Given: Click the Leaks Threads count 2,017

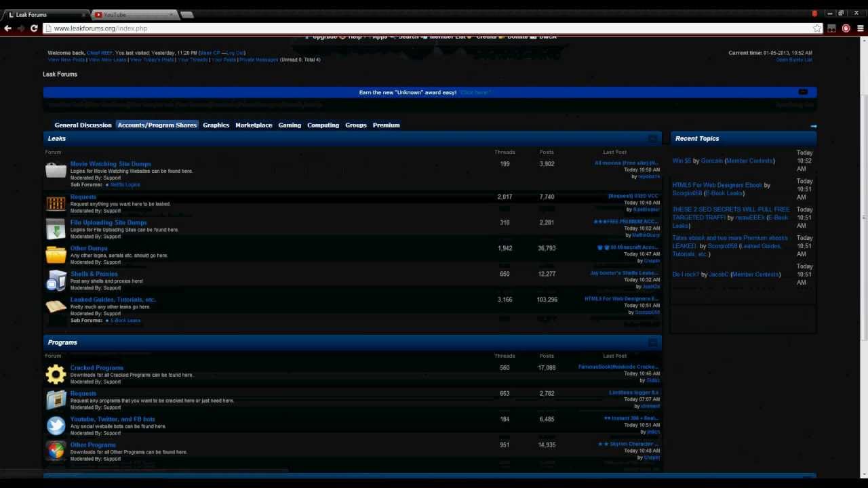Looking at the screenshot, I should click(x=505, y=197).
